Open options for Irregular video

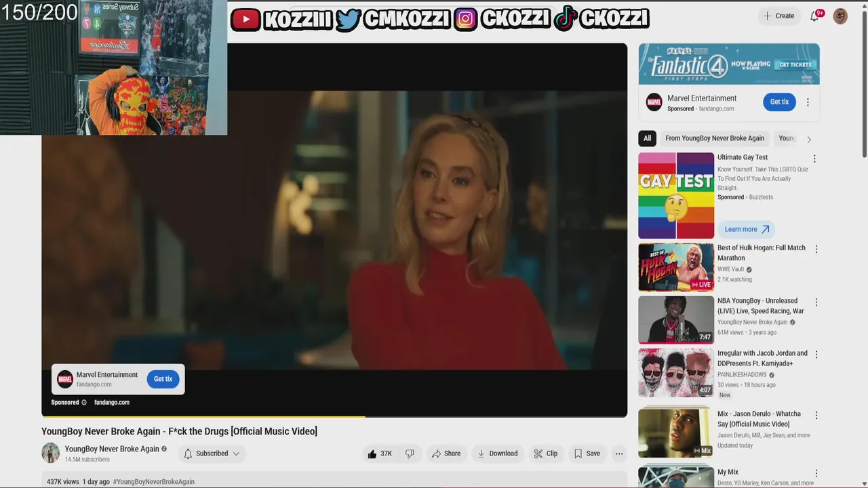tap(816, 354)
